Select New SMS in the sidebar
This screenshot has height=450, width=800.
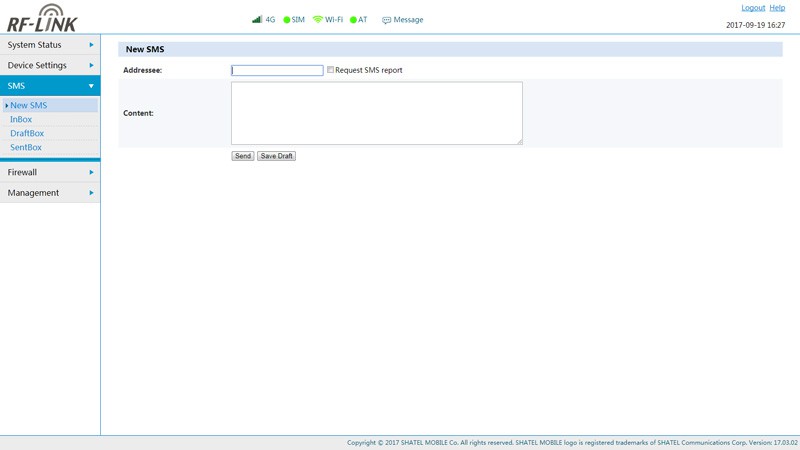(29, 105)
